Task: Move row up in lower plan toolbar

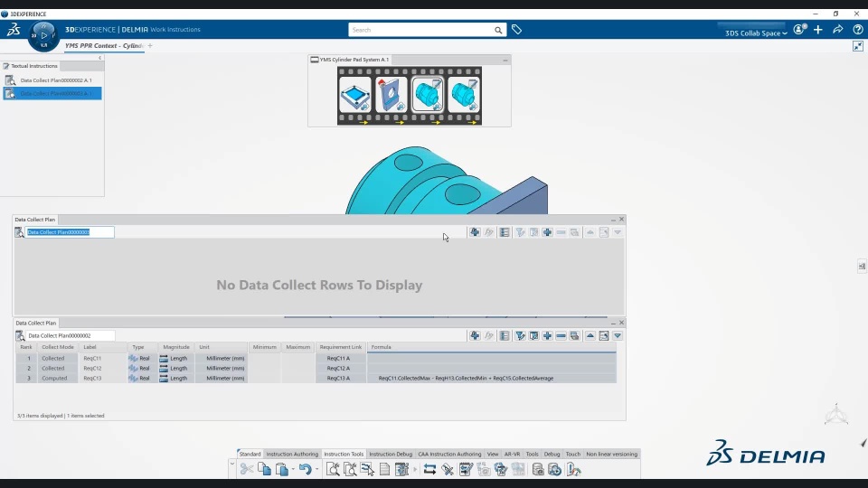Action: pyautogui.click(x=590, y=336)
